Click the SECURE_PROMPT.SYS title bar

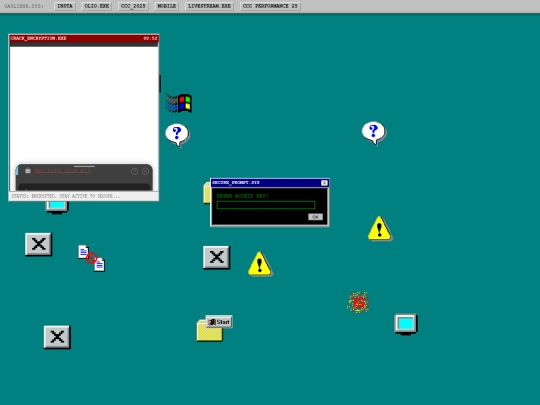coord(270,183)
